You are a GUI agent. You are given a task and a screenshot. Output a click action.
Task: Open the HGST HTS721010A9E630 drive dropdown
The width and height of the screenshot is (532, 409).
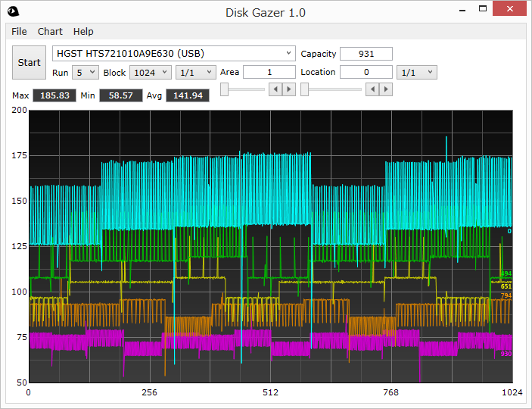click(x=174, y=54)
